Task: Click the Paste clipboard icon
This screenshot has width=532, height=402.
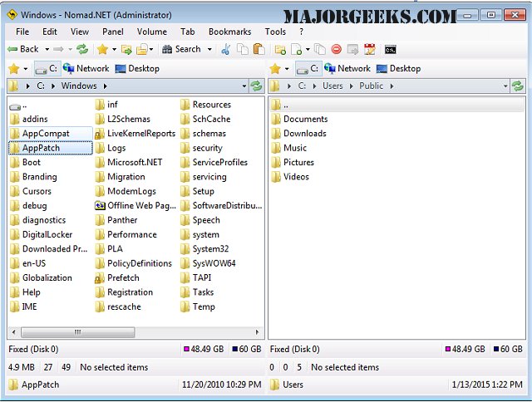Action: point(259,50)
